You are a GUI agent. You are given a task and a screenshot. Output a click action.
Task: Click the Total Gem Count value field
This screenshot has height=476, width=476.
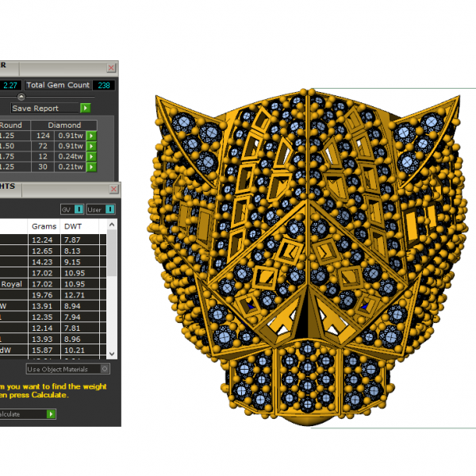point(103,85)
